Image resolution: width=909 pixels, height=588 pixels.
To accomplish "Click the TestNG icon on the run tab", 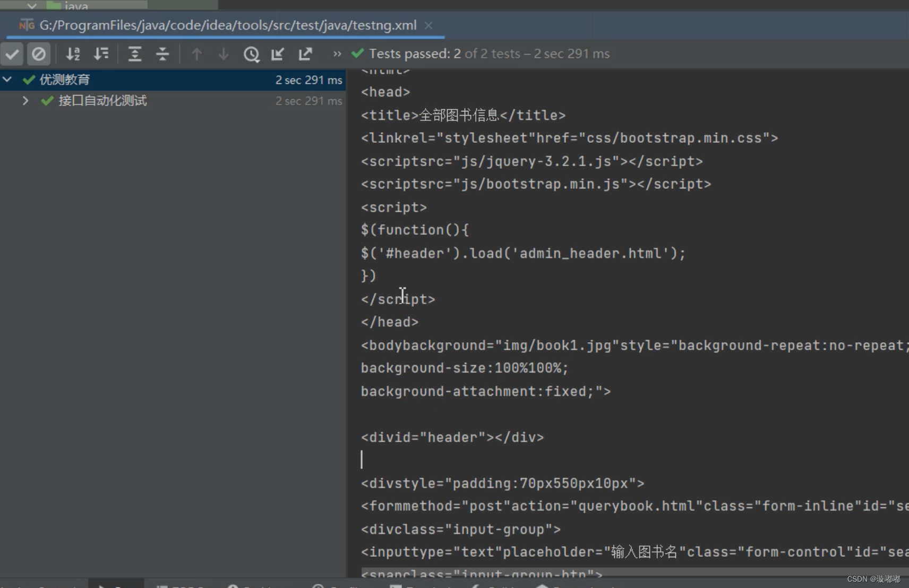I will coord(27,25).
